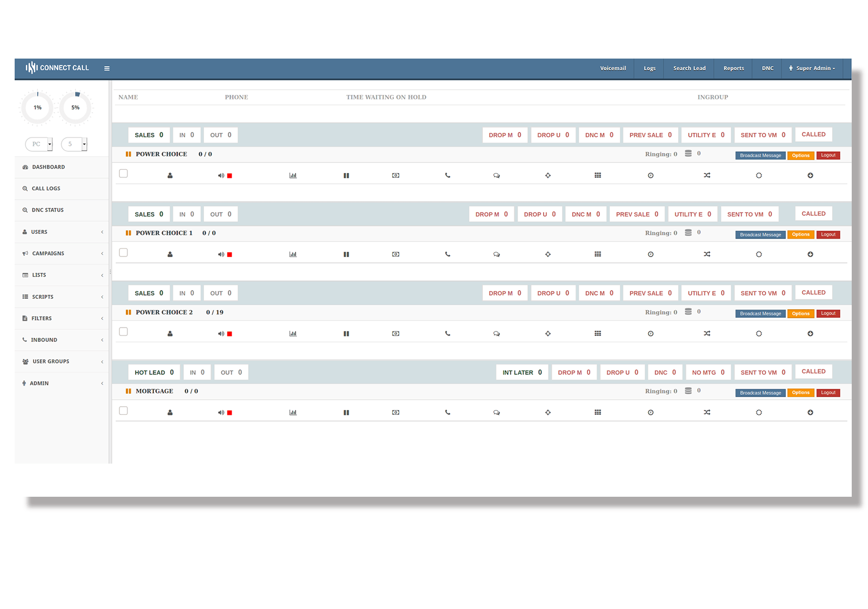Check the selection box in Power Choice 2 row
Viewport: 868px width, 609px height.
pyautogui.click(x=123, y=331)
